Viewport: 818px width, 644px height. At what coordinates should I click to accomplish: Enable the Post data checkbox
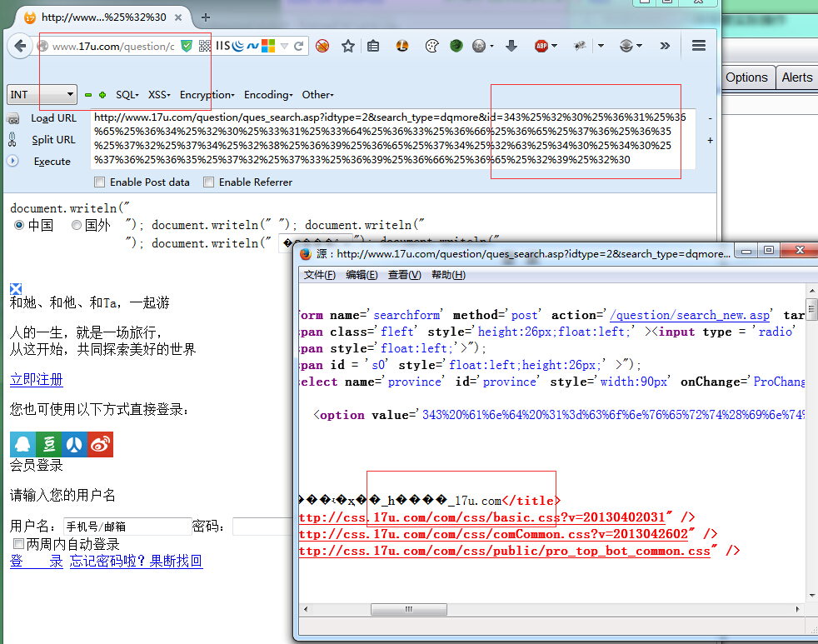99,182
